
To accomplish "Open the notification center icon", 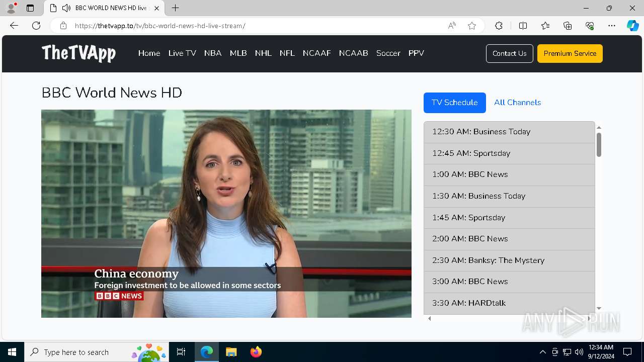I will (x=627, y=352).
